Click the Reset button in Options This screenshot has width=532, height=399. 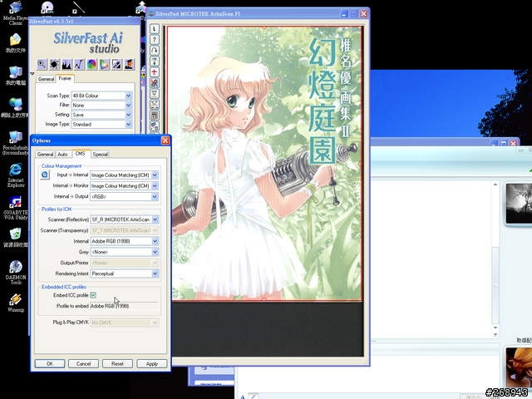(x=117, y=364)
